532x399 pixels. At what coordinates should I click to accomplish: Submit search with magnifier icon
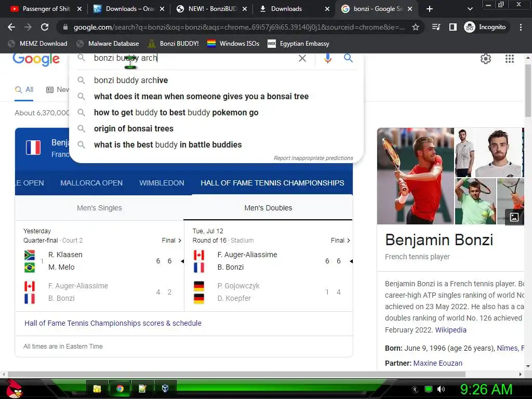click(348, 58)
